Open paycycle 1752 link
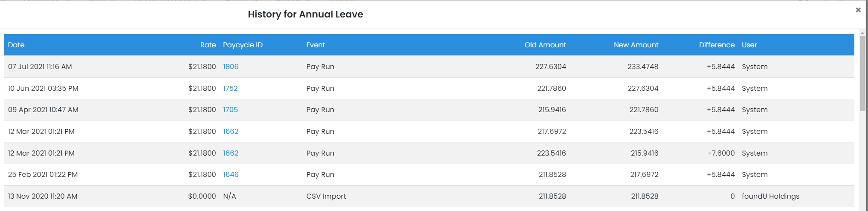 click(x=230, y=88)
